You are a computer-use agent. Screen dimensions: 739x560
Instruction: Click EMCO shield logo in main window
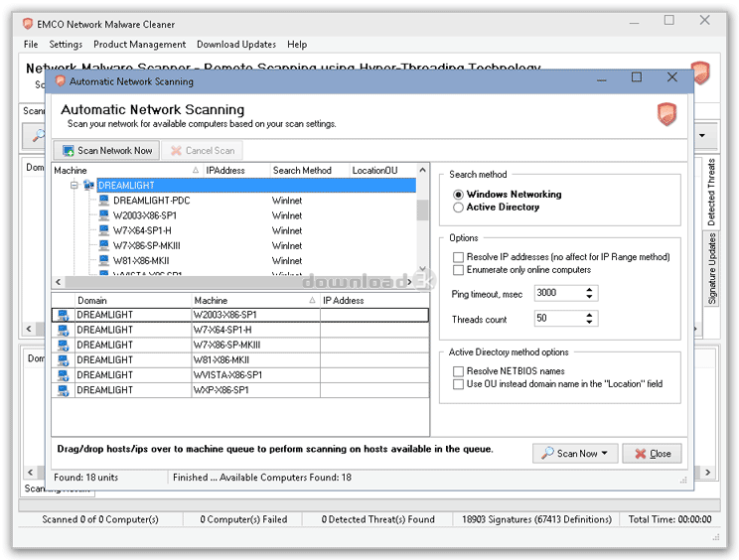(700, 72)
